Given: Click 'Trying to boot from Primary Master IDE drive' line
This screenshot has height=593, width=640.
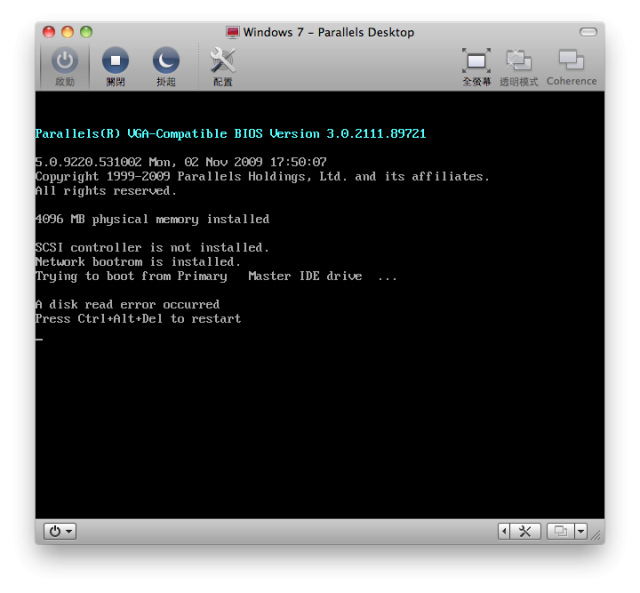Looking at the screenshot, I should tap(216, 277).
